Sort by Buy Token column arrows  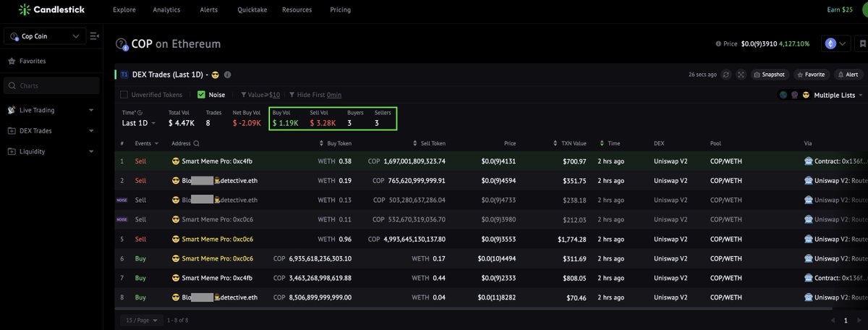(x=321, y=143)
